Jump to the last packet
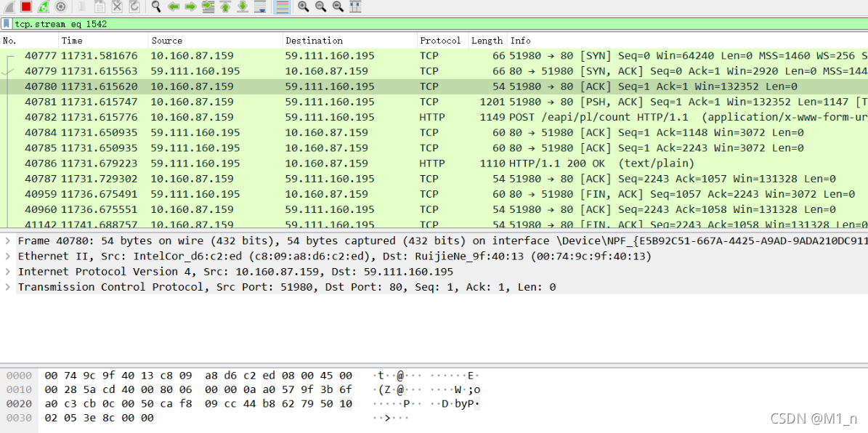Viewport: 868px width, 433px height. pyautogui.click(x=243, y=7)
